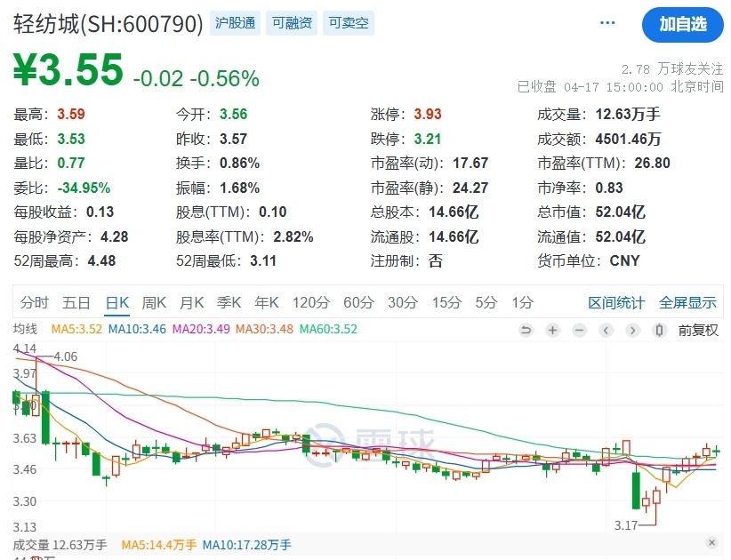Click the MA30:3.48 moving average label
Screen dimensions: 731x560
pos(264,330)
